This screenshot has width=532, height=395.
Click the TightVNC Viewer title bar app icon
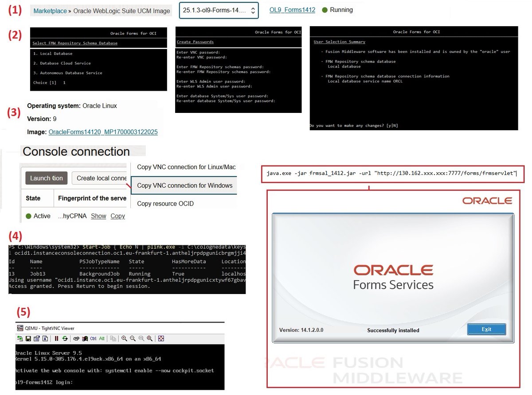click(x=20, y=328)
